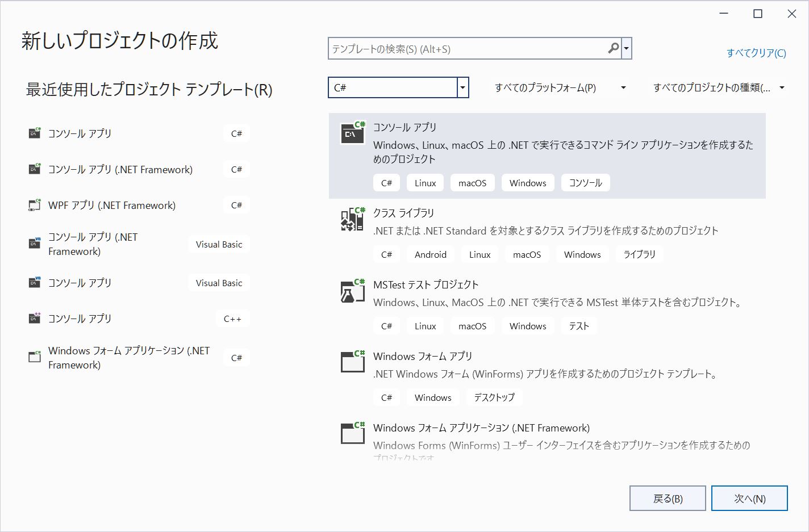The image size is (809, 532).
Task: Click the macOS tag on コンソール アプリ
Action: (x=472, y=182)
